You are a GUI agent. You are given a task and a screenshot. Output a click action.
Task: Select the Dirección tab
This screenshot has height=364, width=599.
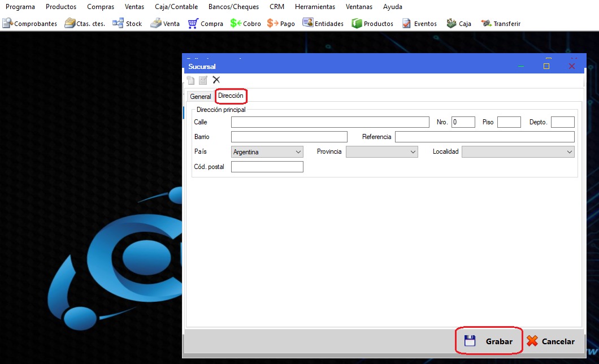(231, 96)
